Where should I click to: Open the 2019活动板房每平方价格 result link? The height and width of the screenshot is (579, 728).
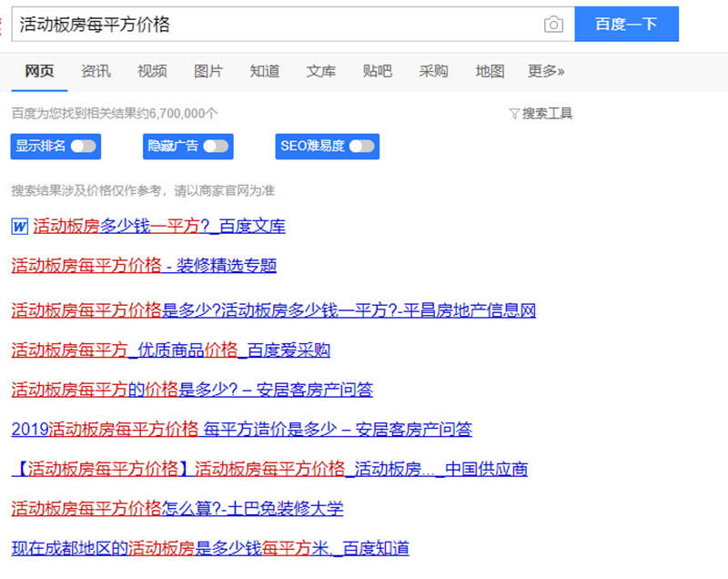pos(242,430)
